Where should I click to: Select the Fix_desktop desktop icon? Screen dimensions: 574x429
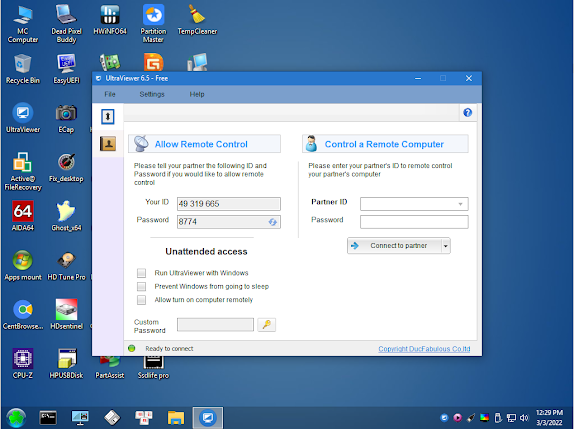point(66,167)
